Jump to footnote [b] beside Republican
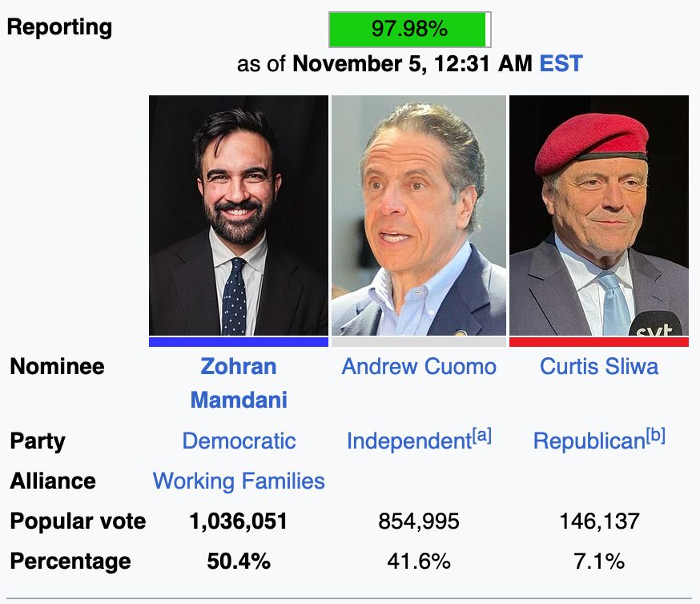This screenshot has width=700, height=604. click(655, 436)
